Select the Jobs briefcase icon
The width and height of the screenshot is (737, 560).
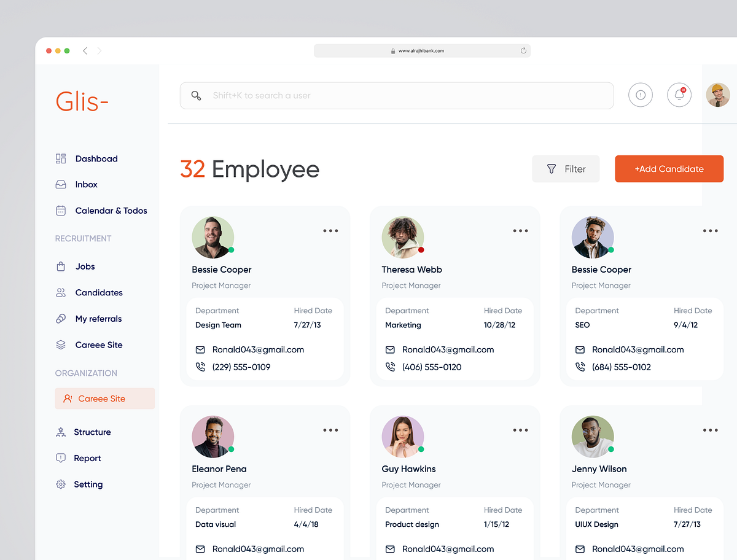pos(60,266)
